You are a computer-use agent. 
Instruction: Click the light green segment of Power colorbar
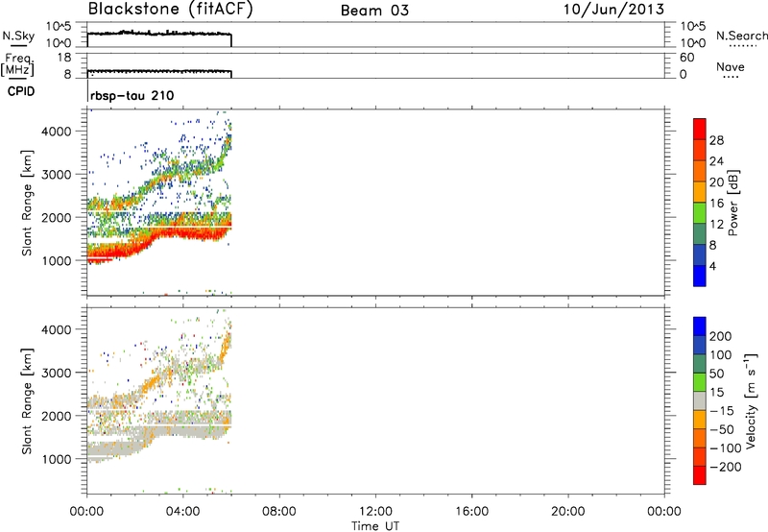tap(700, 212)
